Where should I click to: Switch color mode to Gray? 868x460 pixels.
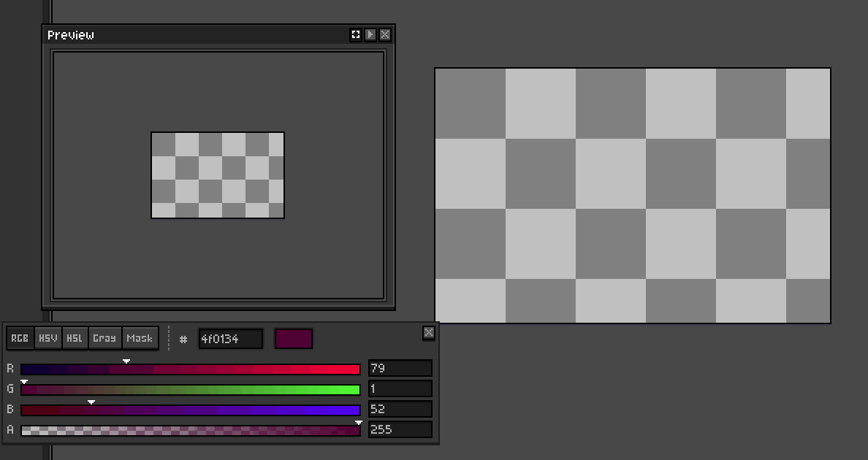104,338
